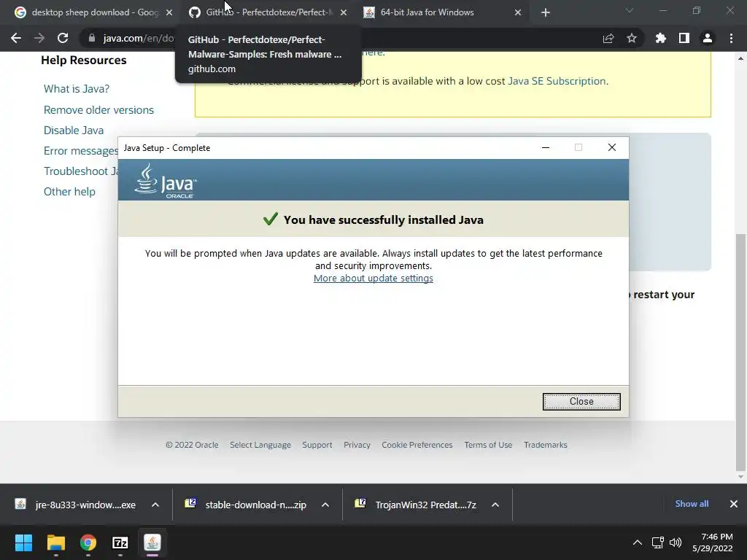The width and height of the screenshot is (747, 560).
Task: Open Windows Start menu
Action: (x=23, y=542)
